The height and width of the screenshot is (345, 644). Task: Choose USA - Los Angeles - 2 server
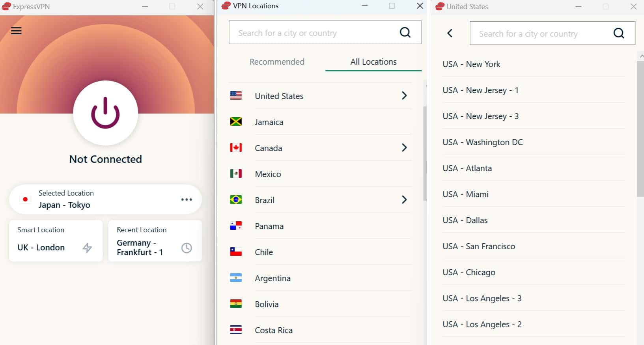tap(534, 324)
